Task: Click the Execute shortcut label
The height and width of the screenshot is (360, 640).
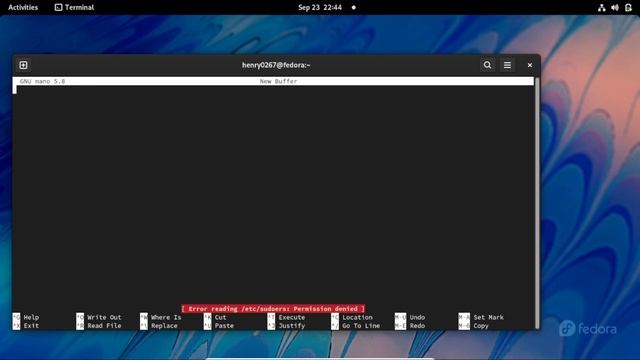Action: (292, 317)
